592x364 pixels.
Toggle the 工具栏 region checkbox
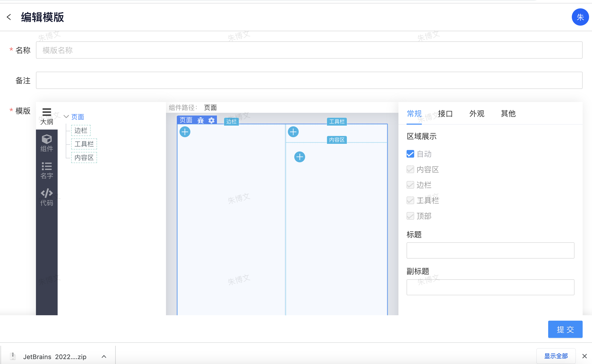tap(410, 200)
